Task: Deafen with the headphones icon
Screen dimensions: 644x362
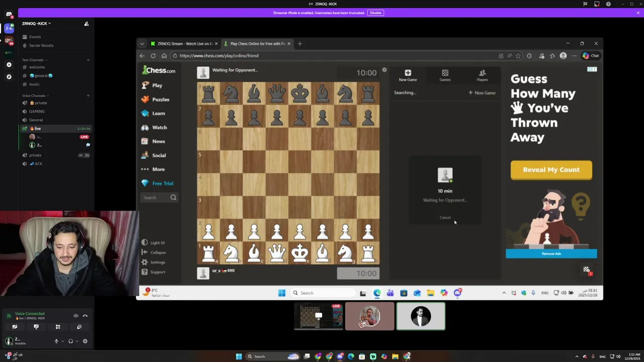Action: pyautogui.click(x=70, y=341)
